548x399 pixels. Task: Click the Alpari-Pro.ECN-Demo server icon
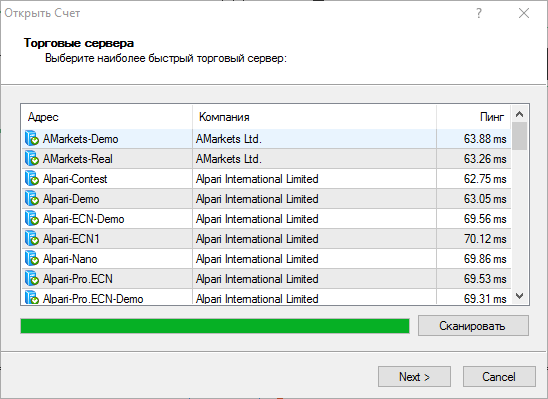(32, 297)
